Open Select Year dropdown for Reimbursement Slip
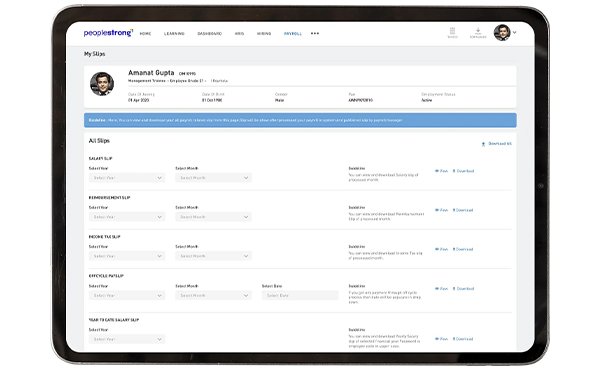 pyautogui.click(x=127, y=217)
